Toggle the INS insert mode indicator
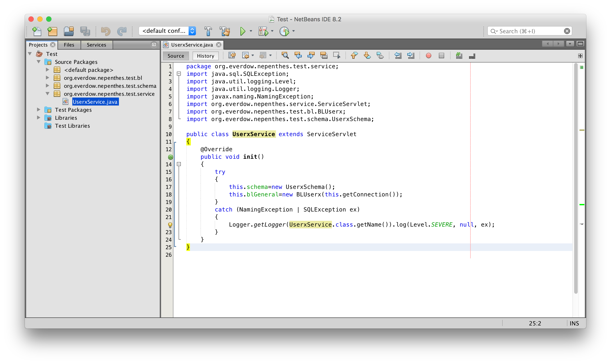The width and height of the screenshot is (611, 364). pos(574,323)
